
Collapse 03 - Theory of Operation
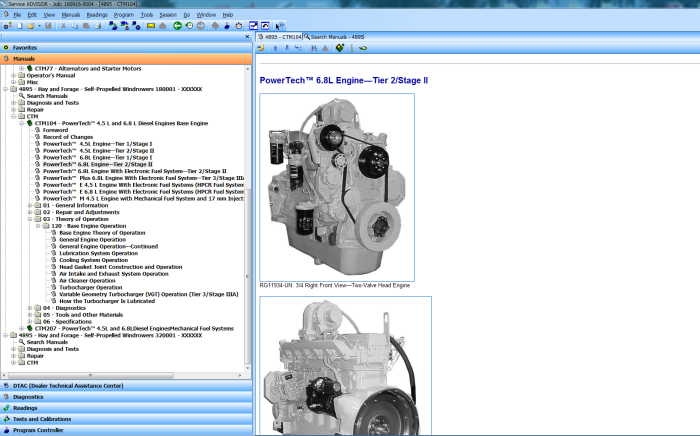(x=29, y=219)
